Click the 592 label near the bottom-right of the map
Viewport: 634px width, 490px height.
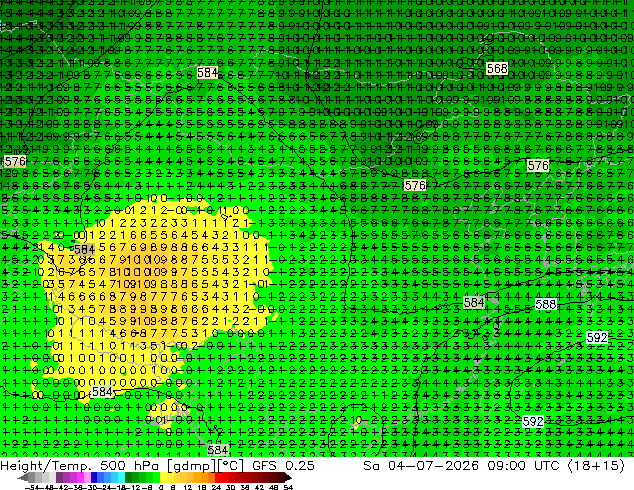click(533, 422)
